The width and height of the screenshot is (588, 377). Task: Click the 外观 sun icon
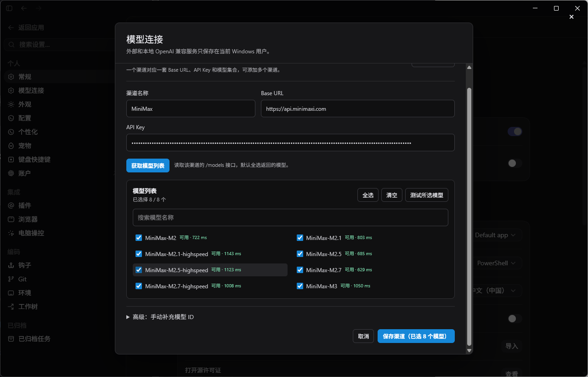click(x=11, y=104)
